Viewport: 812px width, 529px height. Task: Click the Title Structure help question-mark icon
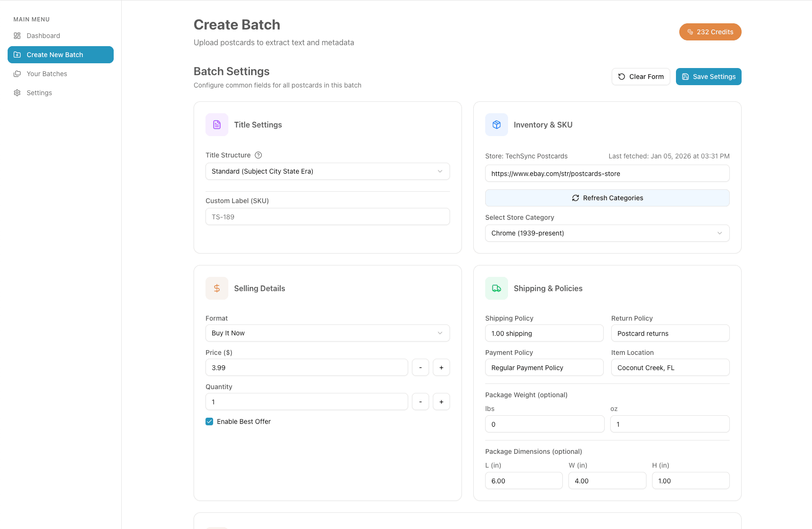click(258, 155)
